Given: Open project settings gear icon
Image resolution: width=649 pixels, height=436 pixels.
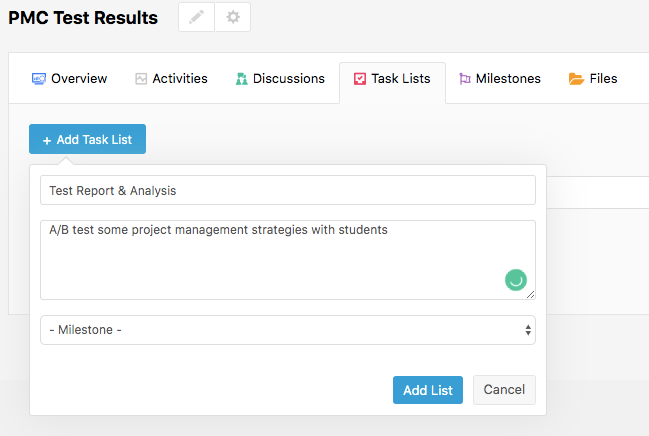Looking at the screenshot, I should [x=233, y=17].
